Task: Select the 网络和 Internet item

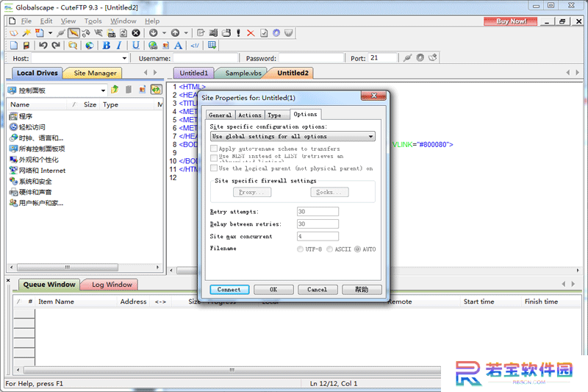Action: coord(37,171)
